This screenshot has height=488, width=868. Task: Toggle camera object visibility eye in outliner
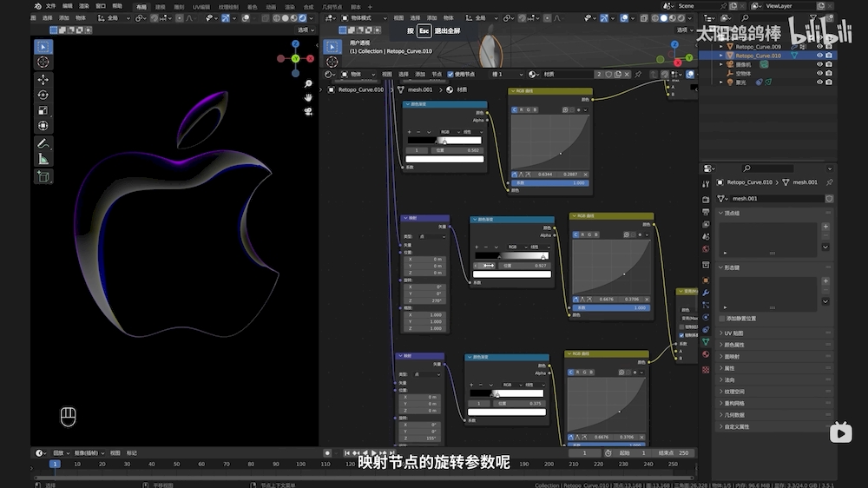tap(820, 64)
